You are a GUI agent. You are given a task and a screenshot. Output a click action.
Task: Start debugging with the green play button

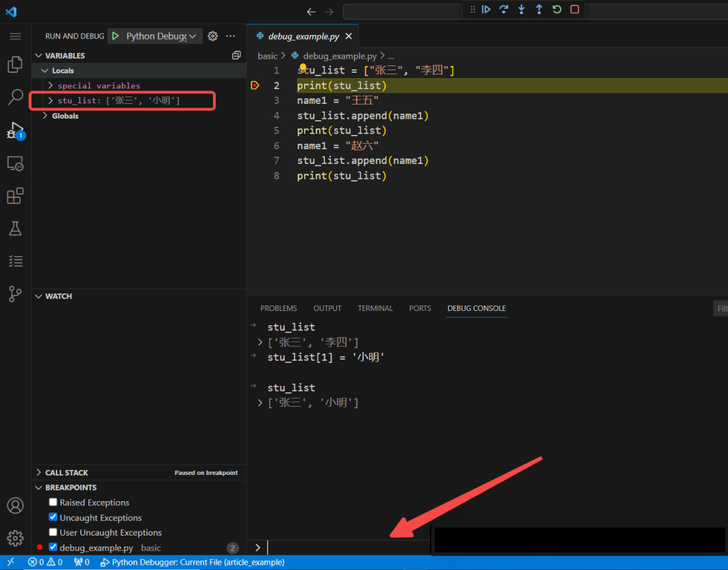[x=115, y=35]
